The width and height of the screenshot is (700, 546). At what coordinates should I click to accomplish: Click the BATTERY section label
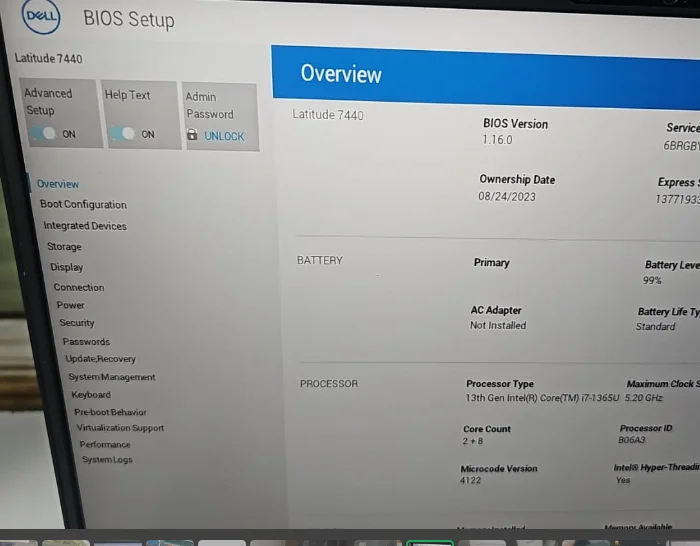(x=320, y=260)
